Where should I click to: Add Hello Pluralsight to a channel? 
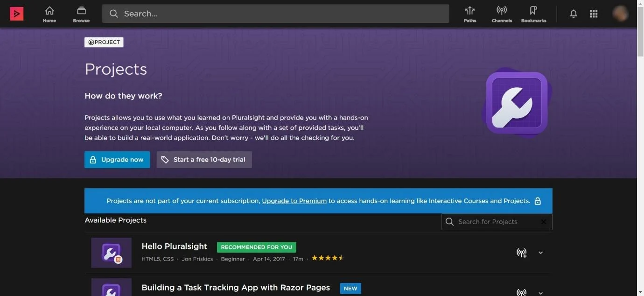tap(522, 253)
